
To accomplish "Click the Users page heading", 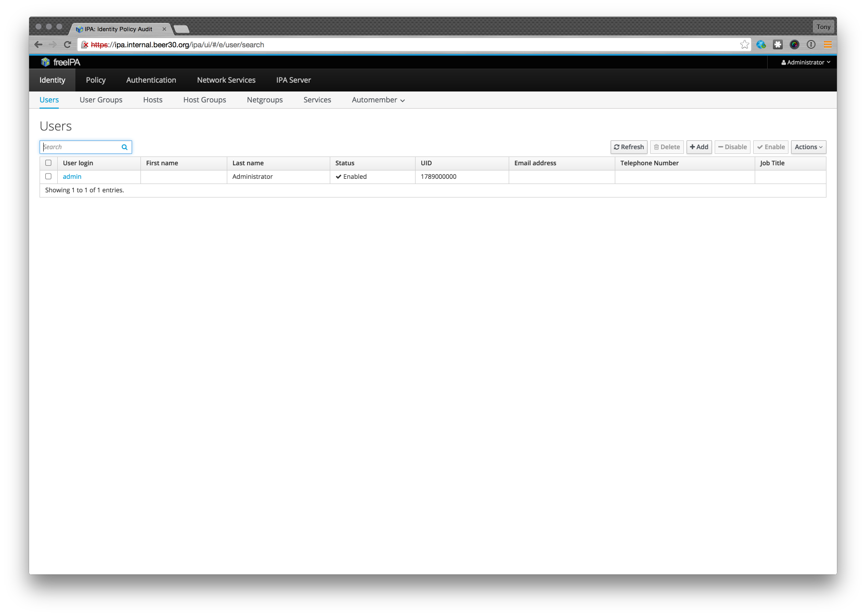I will tap(56, 126).
